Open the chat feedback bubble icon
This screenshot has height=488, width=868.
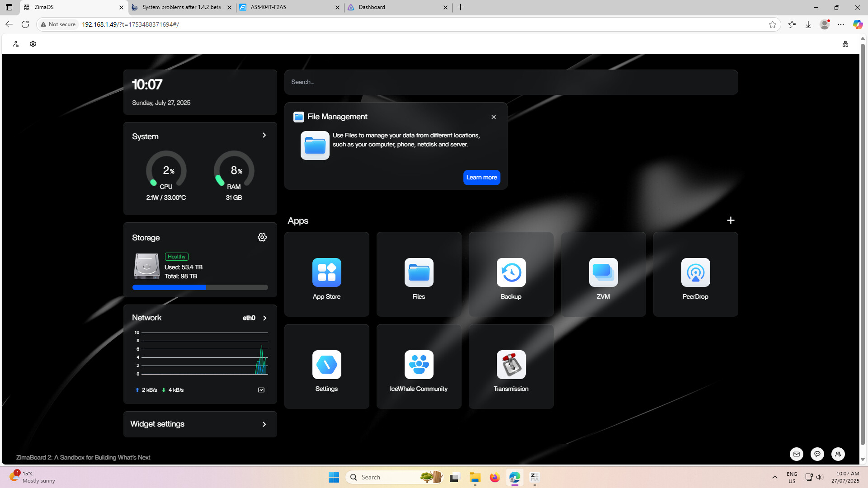(x=817, y=454)
